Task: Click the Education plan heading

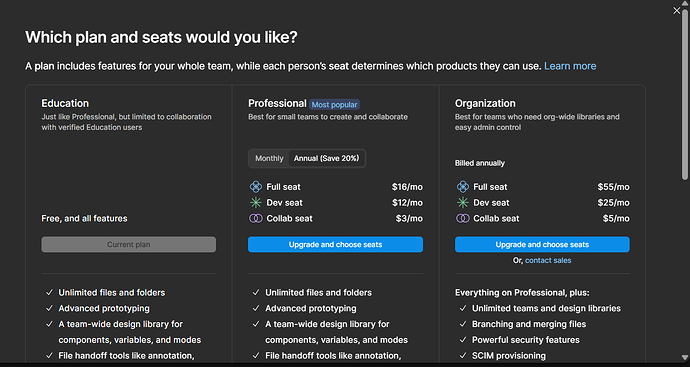Action: (65, 103)
